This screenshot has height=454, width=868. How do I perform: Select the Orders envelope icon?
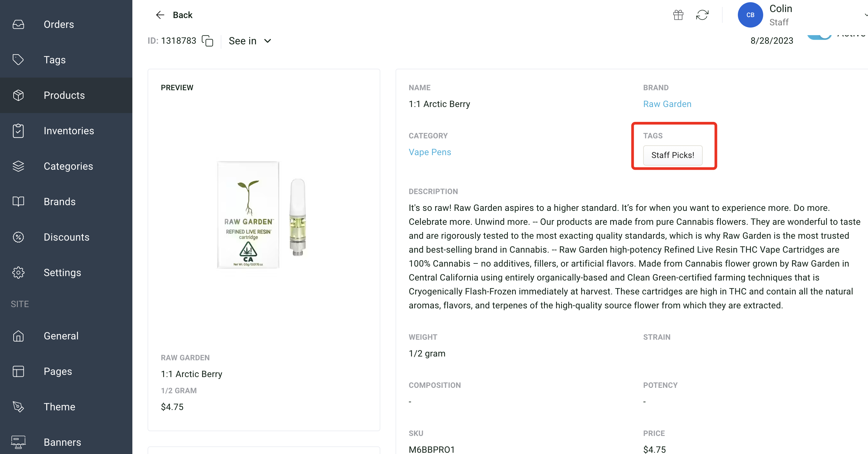click(19, 24)
